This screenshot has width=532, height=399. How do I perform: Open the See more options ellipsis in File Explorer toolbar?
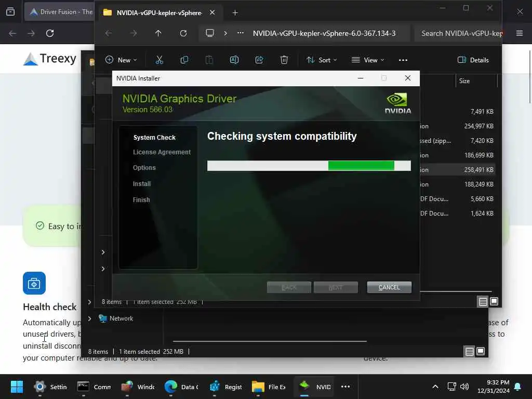coord(403,60)
